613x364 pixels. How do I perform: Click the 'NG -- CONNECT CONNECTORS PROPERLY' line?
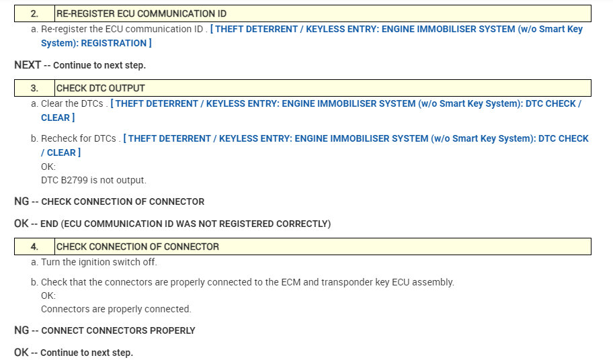coord(105,330)
